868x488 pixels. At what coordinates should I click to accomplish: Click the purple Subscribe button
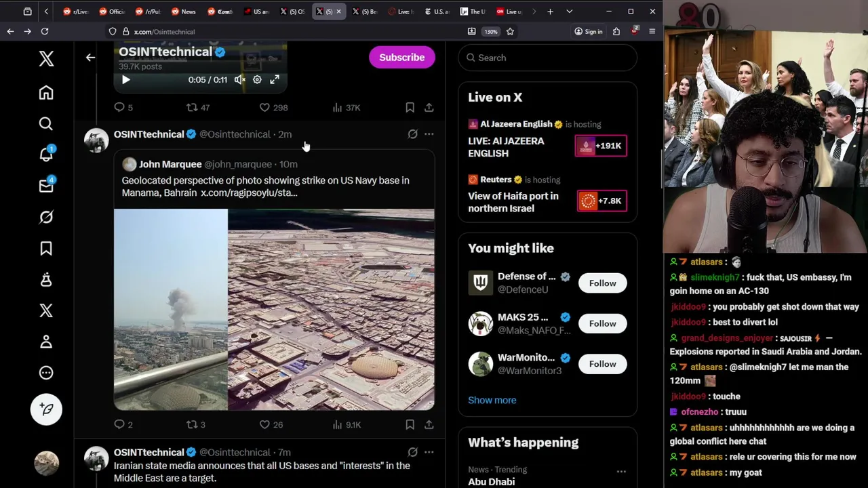(x=402, y=58)
